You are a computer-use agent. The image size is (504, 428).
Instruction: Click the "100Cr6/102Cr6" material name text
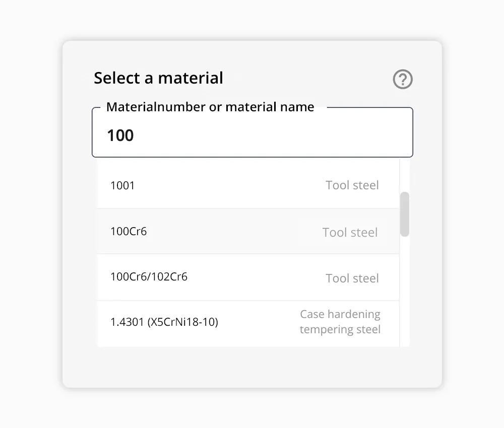tap(149, 277)
